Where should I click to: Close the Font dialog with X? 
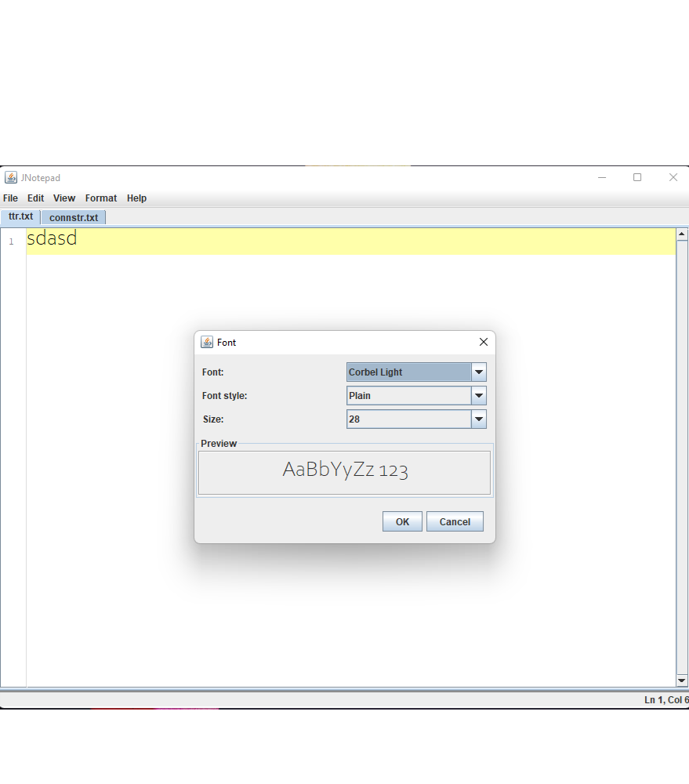point(483,343)
